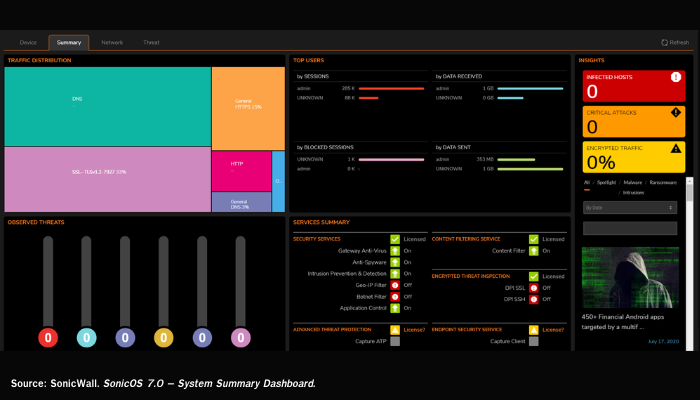Filter insights by Malware
The width and height of the screenshot is (700, 400).
634,182
